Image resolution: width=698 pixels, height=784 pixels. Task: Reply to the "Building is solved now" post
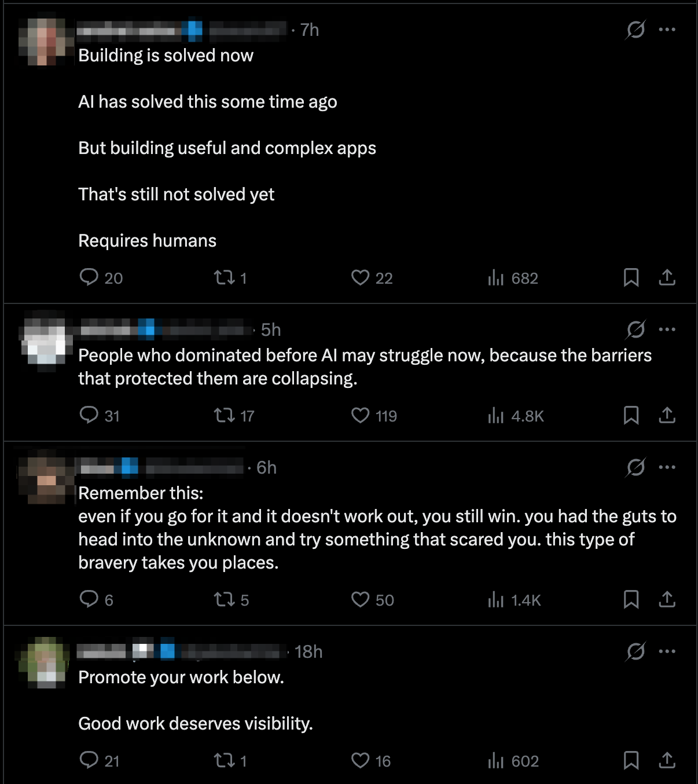point(89,277)
